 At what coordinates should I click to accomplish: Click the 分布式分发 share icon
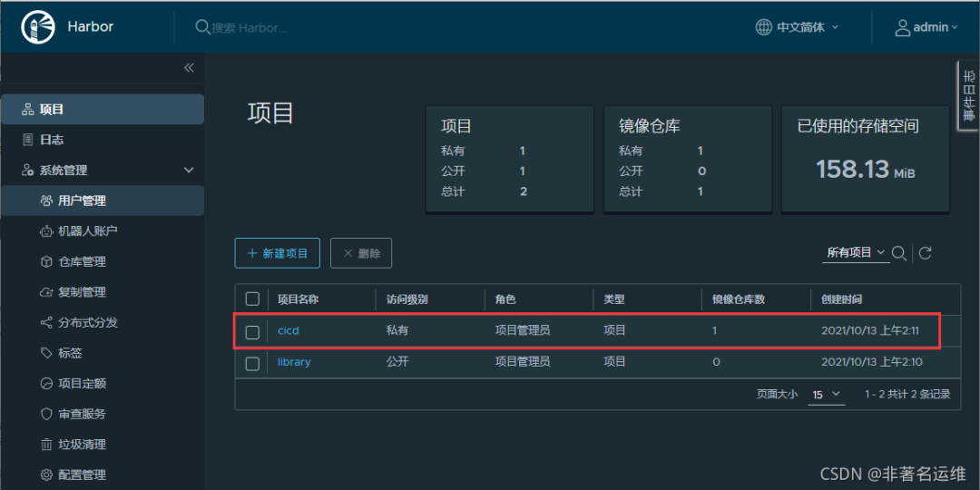coord(46,322)
